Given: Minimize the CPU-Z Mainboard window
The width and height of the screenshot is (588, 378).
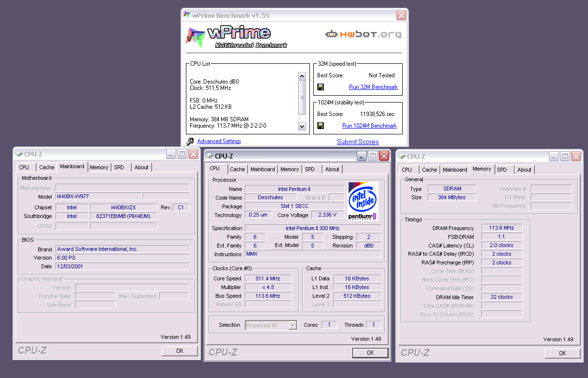Looking at the screenshot, I should tap(171, 154).
